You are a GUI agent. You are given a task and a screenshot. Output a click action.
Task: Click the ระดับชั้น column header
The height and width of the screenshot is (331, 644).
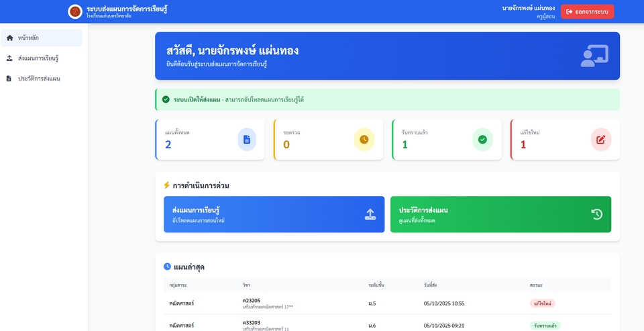click(376, 285)
